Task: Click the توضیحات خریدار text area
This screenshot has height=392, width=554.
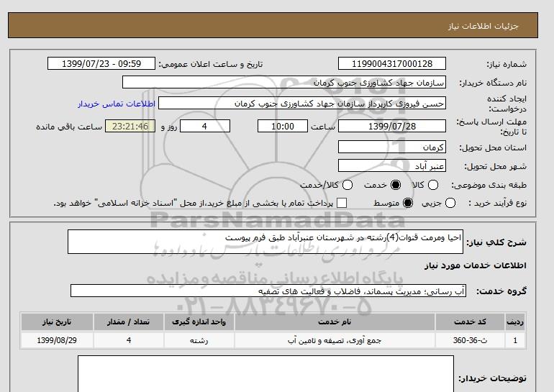Action: pyautogui.click(x=265, y=373)
